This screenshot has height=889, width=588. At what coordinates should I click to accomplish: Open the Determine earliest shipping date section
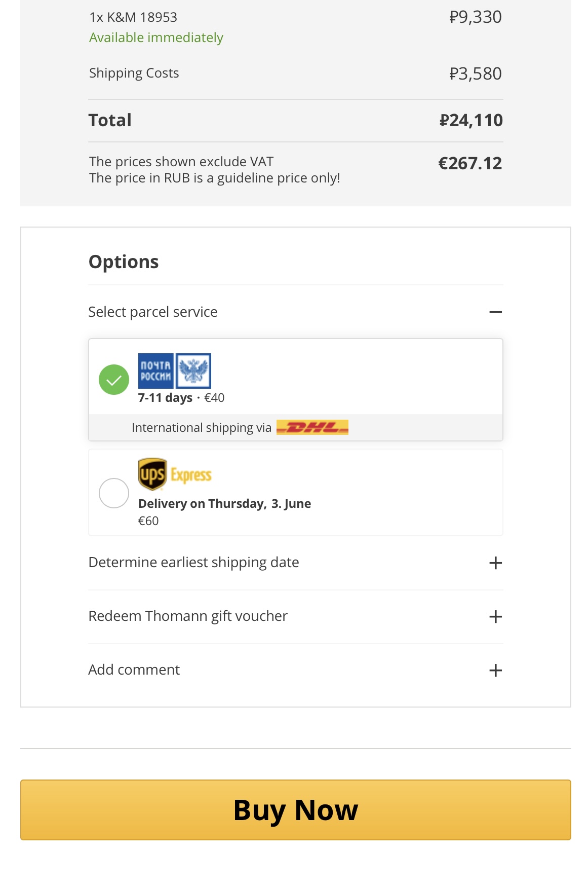click(193, 563)
